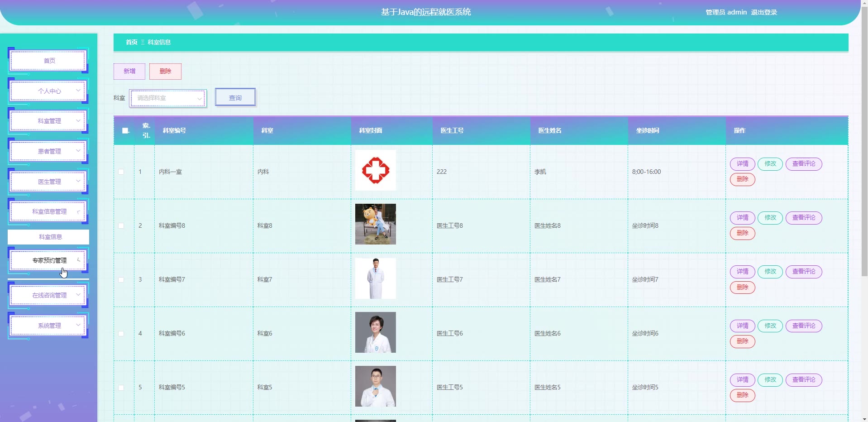Image resolution: width=868 pixels, height=422 pixels.
Task: View 详情 for 科室编号8 row
Action: click(x=743, y=218)
